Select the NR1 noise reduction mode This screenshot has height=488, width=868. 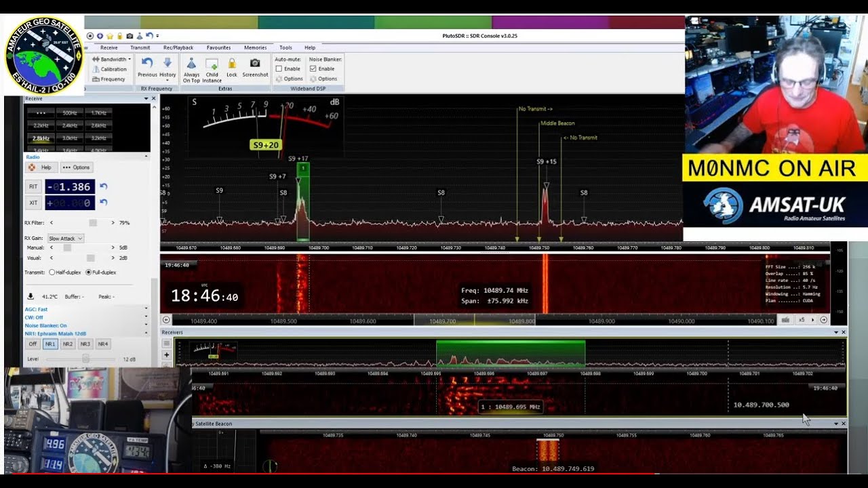point(50,344)
